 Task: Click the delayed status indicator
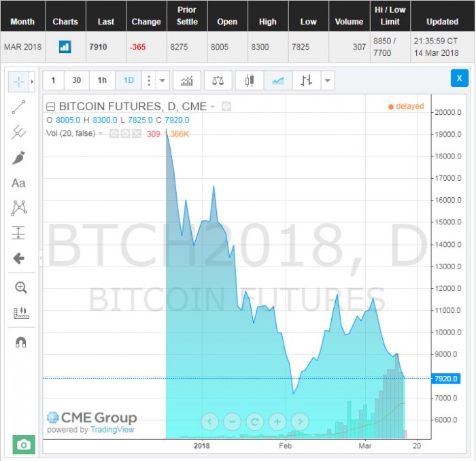click(406, 106)
